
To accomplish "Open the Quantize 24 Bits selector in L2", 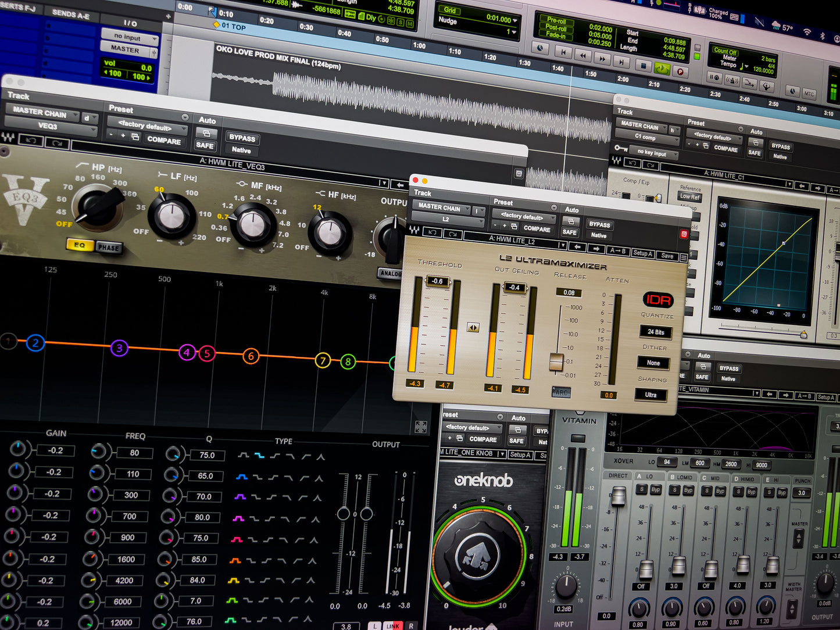I will tap(656, 332).
